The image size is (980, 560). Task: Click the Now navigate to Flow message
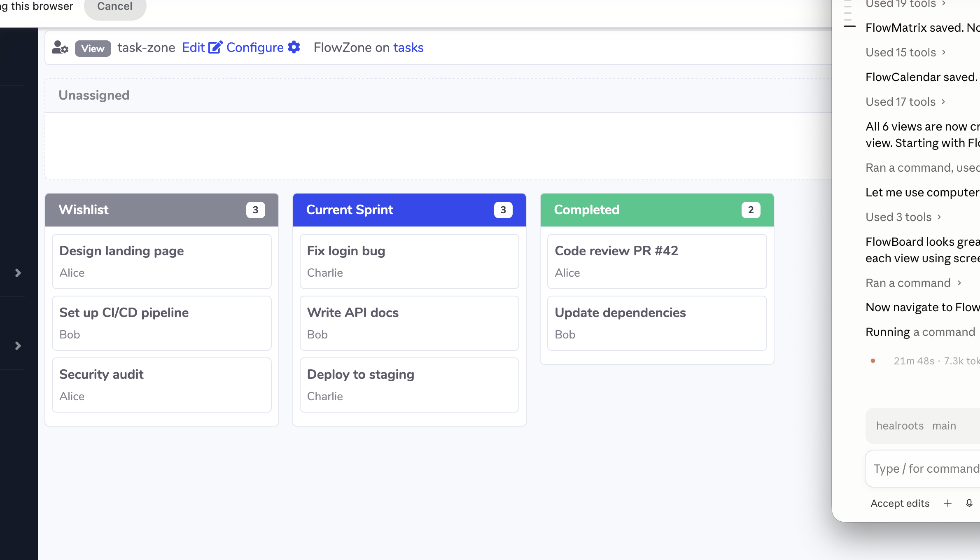coord(923,307)
